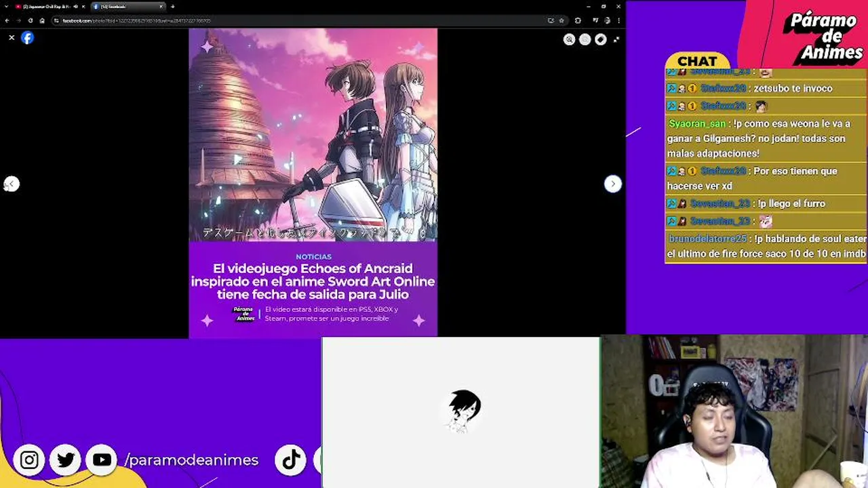This screenshot has width=868, height=488.
Task: Open the install/cast icon in address bar
Action: coord(551,20)
